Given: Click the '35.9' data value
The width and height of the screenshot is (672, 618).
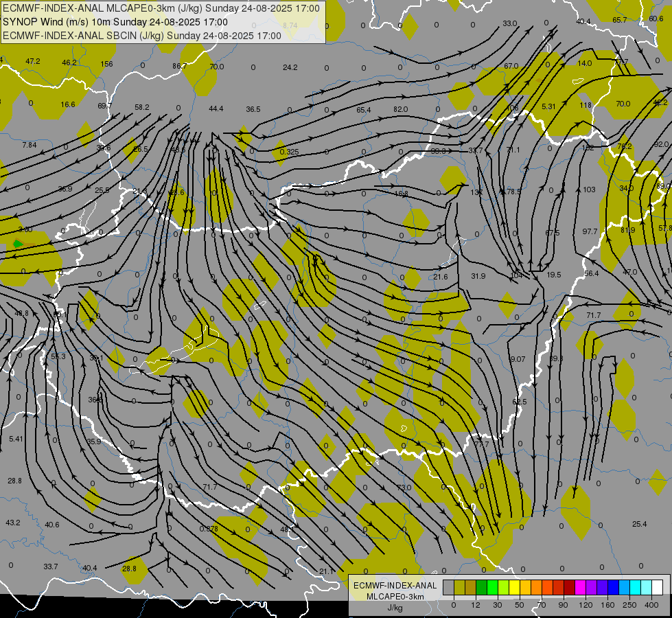Looking at the screenshot, I should pyautogui.click(x=94, y=442).
